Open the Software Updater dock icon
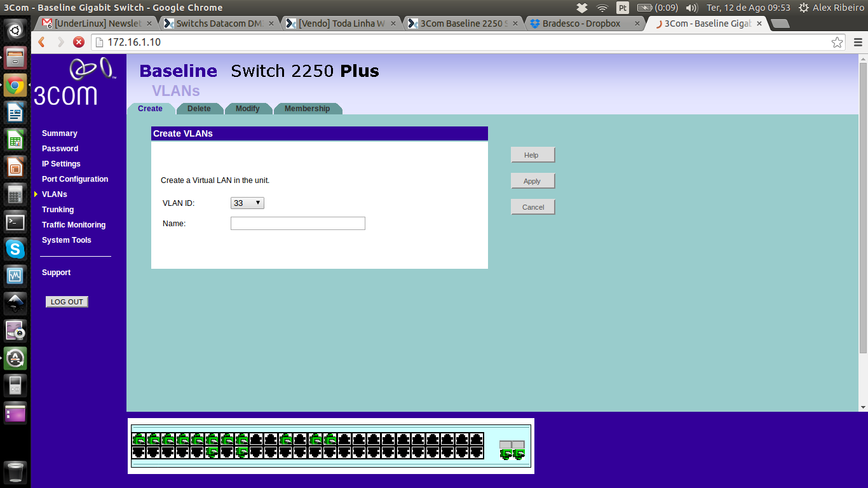868x488 pixels. pyautogui.click(x=15, y=358)
